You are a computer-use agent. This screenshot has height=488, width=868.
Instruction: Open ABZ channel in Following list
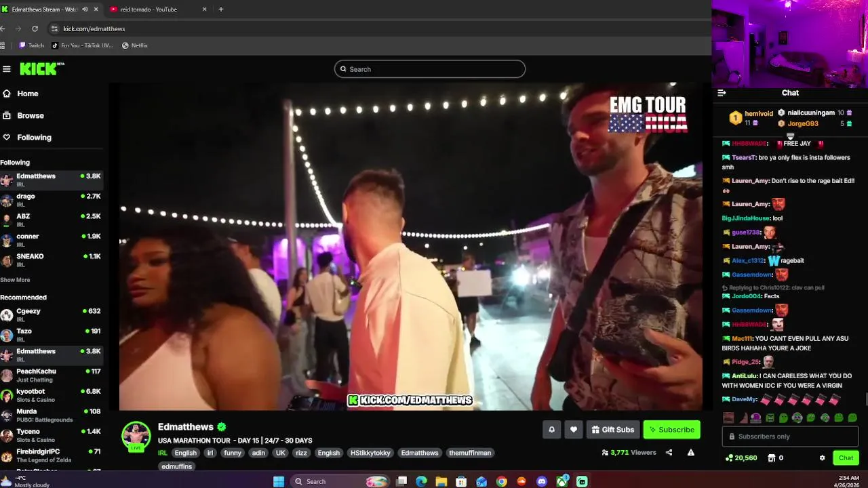(52, 220)
